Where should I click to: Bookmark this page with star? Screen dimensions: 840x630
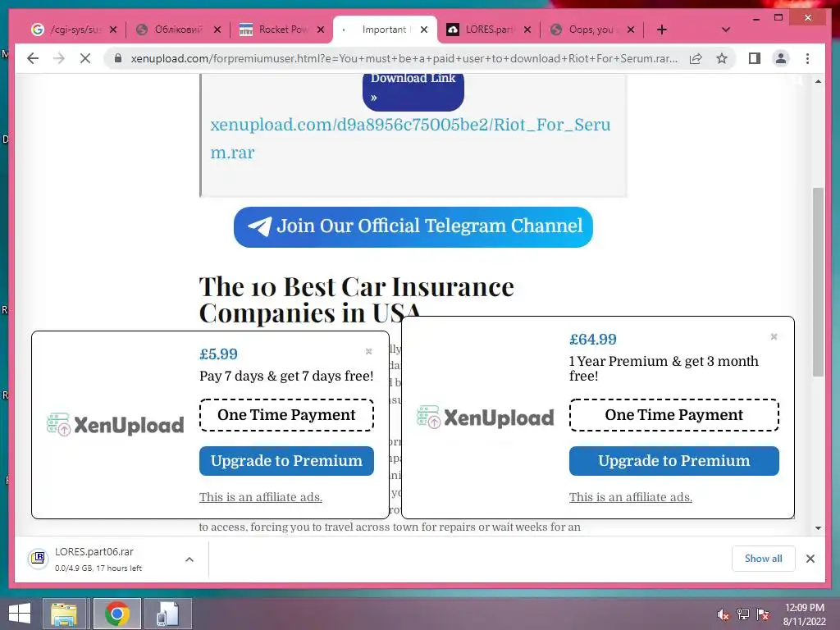(722, 58)
